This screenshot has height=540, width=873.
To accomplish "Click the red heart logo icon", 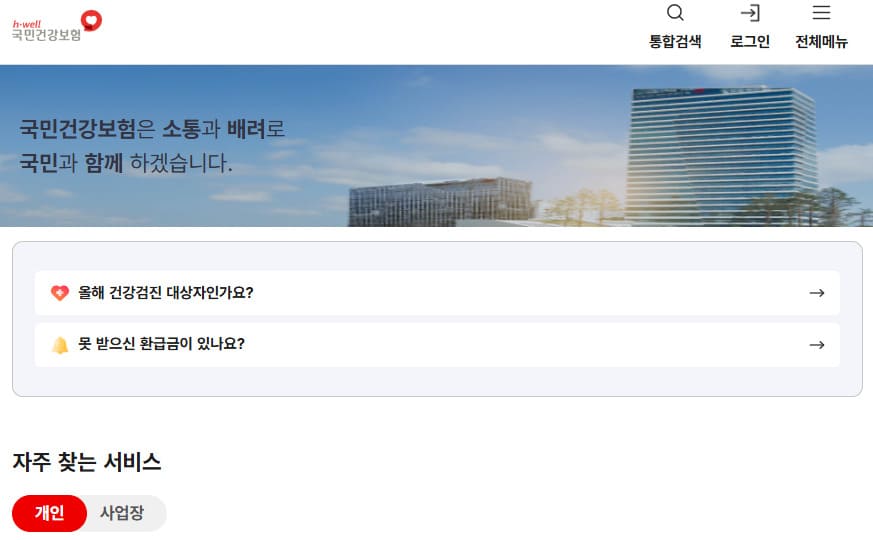I will [91, 19].
